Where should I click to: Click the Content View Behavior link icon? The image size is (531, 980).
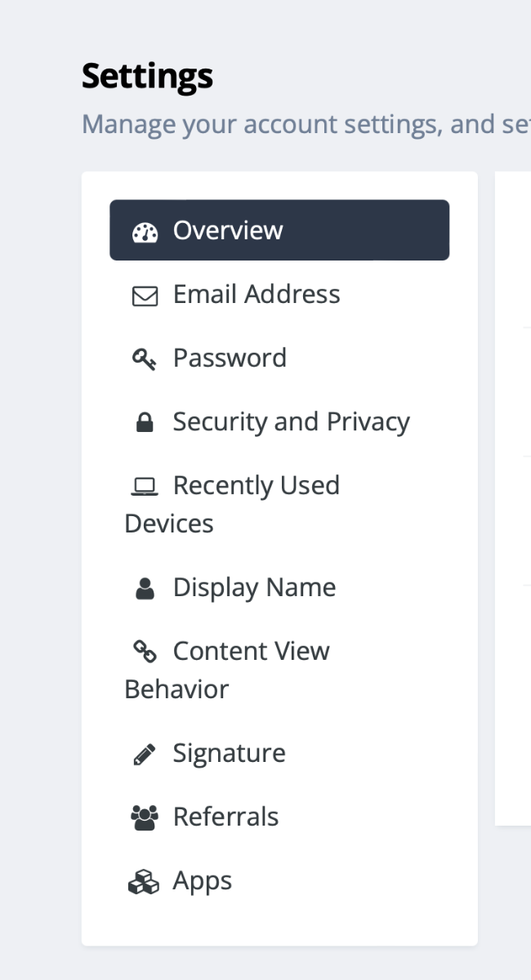tap(145, 652)
